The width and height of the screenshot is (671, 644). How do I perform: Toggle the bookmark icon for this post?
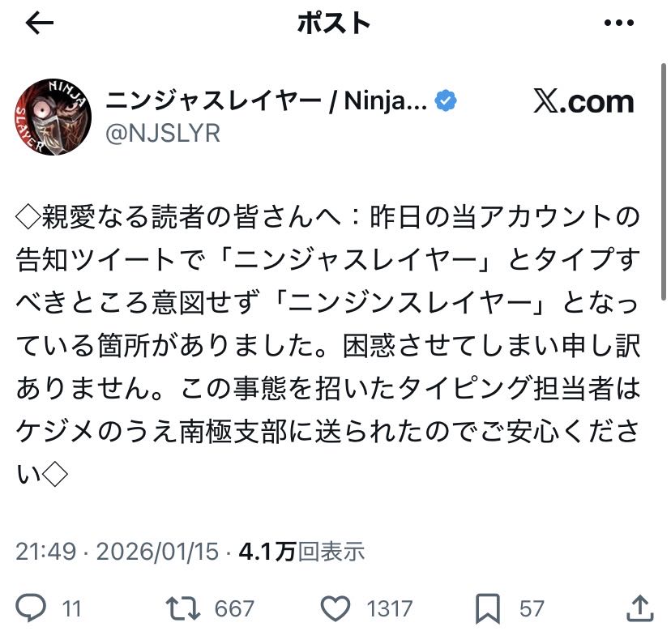point(489,608)
